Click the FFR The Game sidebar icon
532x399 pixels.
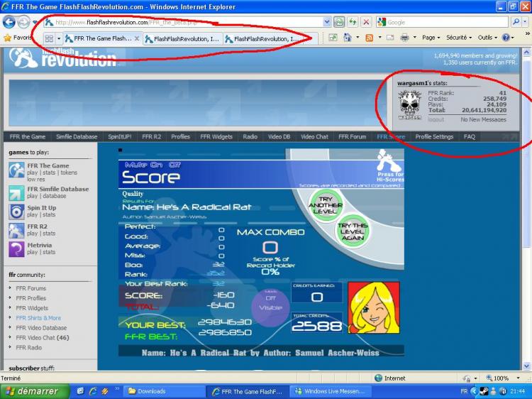click(16, 170)
